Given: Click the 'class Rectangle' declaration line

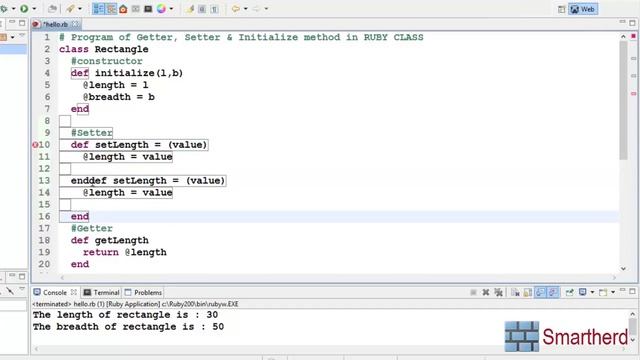Looking at the screenshot, I should click(104, 49).
